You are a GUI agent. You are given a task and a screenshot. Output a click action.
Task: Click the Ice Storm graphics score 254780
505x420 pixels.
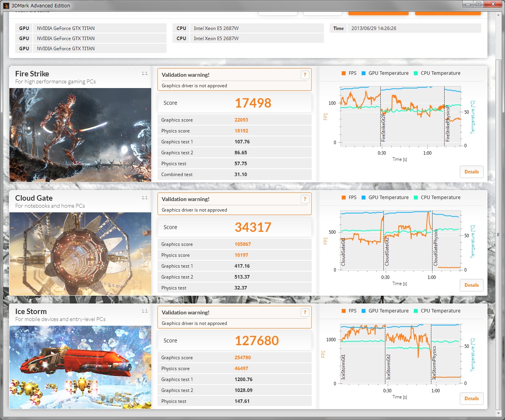point(243,358)
